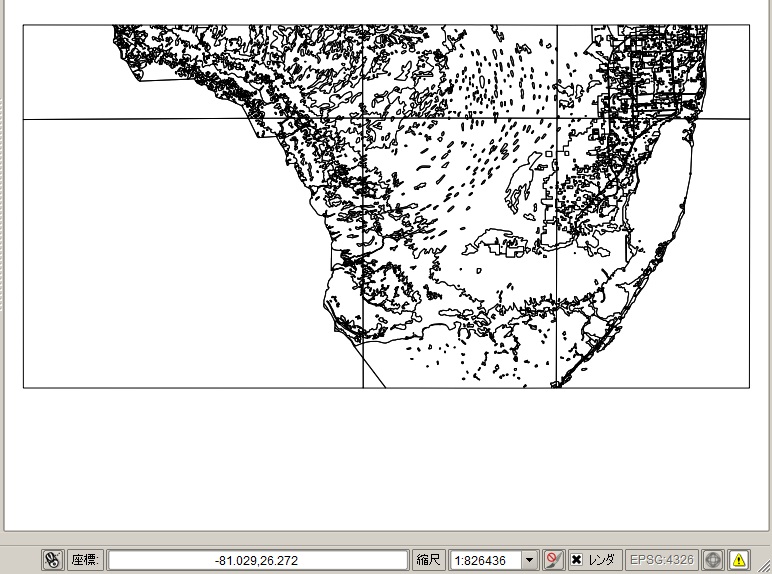
Task: Click the 座標 coordinate label
Action: tap(84, 560)
